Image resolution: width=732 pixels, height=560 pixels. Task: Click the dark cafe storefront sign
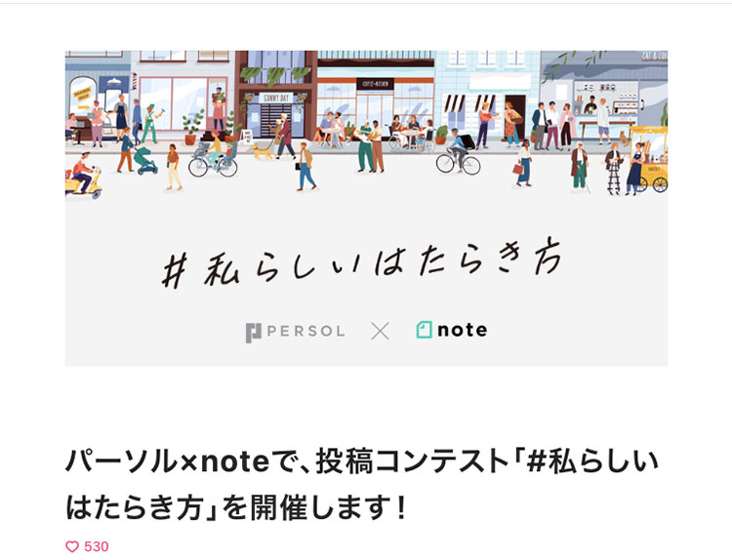[376, 84]
